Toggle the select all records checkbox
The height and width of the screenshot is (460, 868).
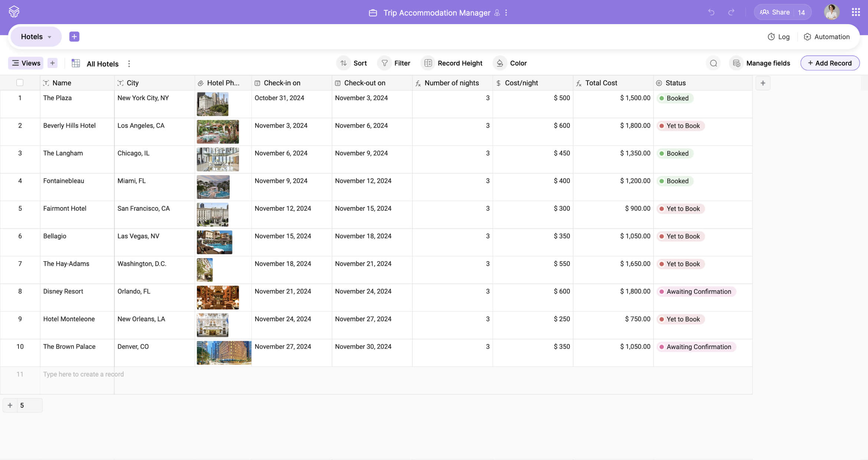20,83
